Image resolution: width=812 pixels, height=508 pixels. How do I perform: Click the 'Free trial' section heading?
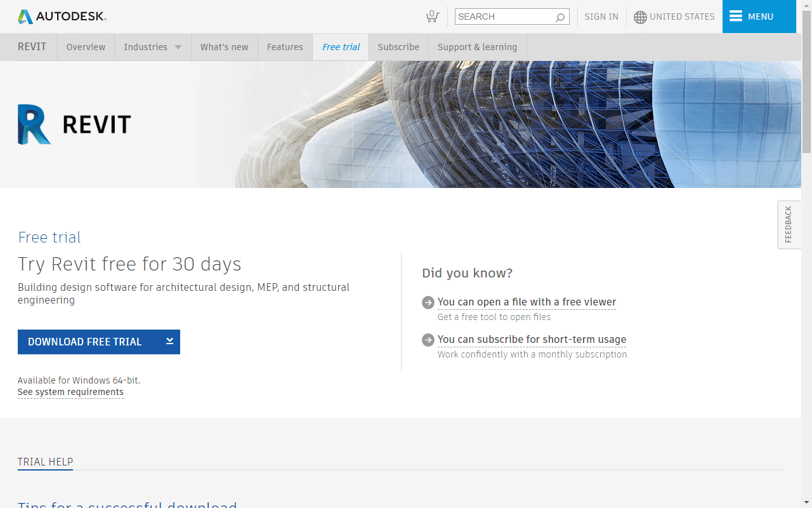tap(49, 237)
